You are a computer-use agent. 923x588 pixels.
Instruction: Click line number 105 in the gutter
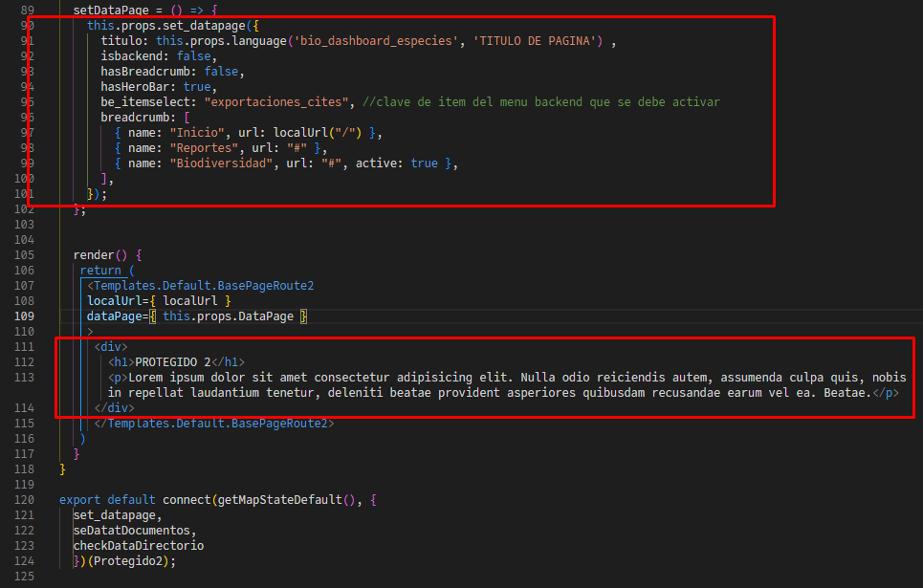pyautogui.click(x=24, y=255)
